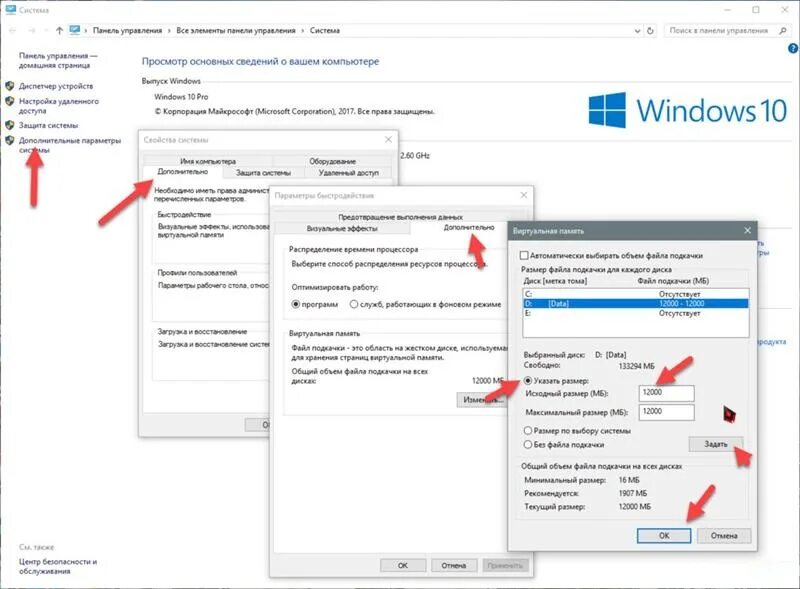Click the up-folder navigation arrow

point(60,29)
